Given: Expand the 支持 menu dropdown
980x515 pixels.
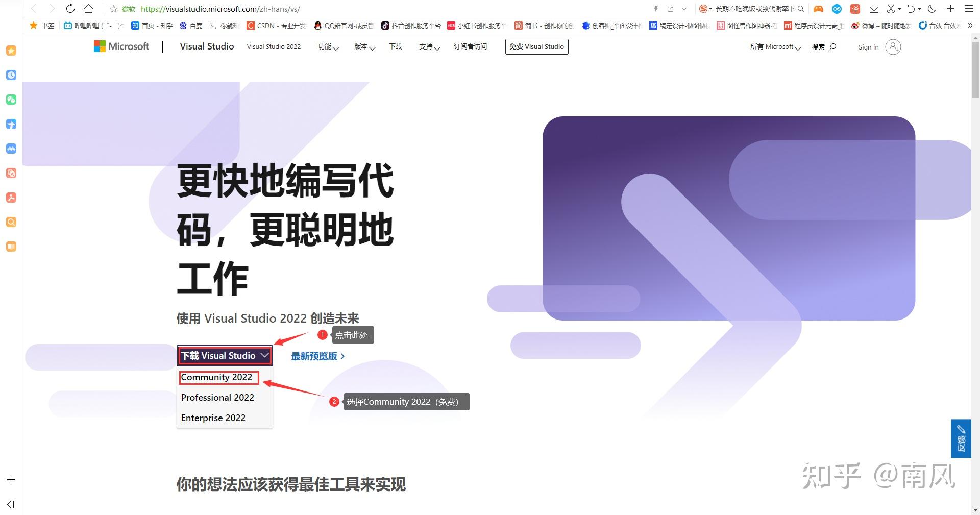Looking at the screenshot, I should (429, 47).
